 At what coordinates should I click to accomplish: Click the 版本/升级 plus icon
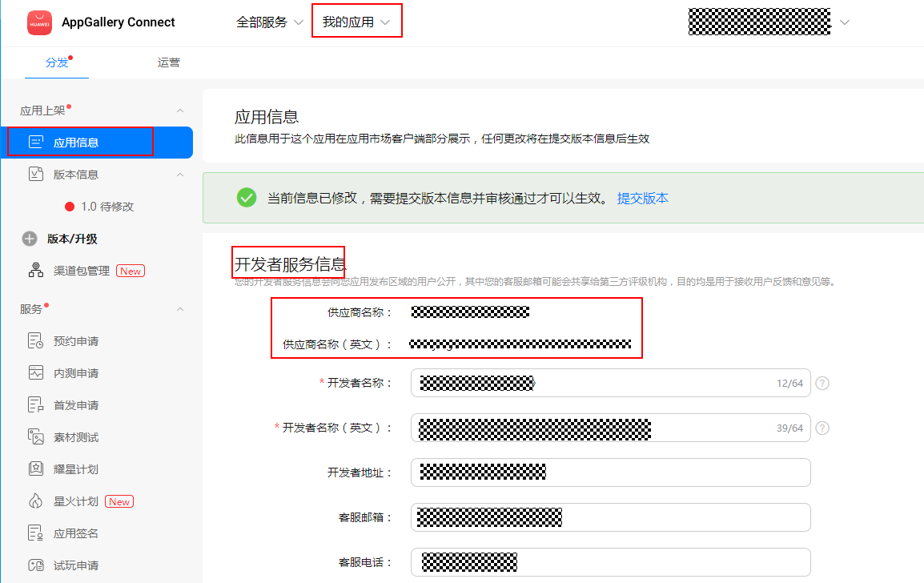click(x=29, y=238)
